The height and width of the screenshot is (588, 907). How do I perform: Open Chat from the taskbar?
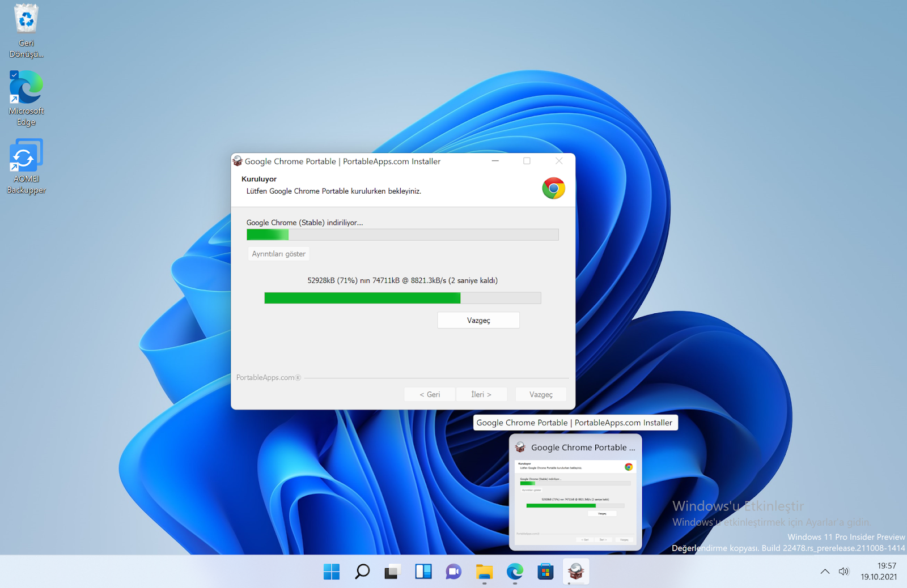[x=453, y=572]
